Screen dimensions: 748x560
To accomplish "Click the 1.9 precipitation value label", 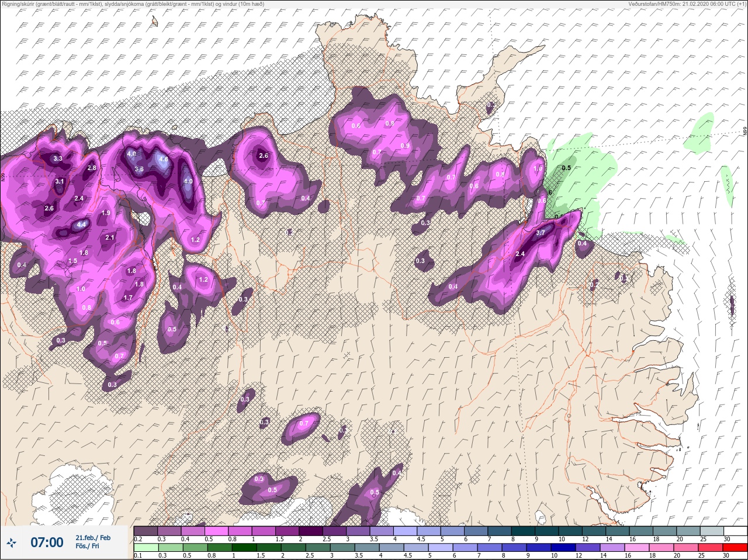I will 106,213.
